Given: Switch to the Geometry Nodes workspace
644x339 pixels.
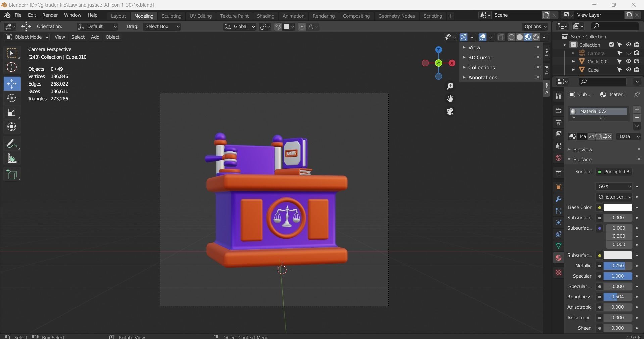Looking at the screenshot, I should [x=396, y=16].
